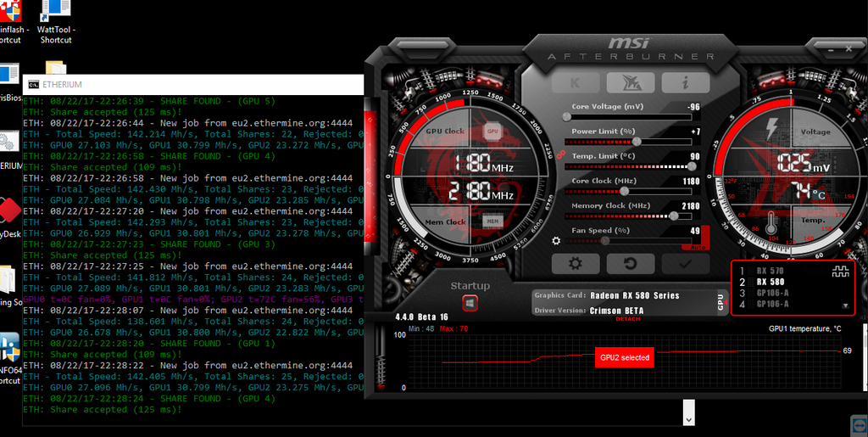Open the WattTool shortcut desktop icon
This screenshot has height=437, width=868.
click(55, 22)
